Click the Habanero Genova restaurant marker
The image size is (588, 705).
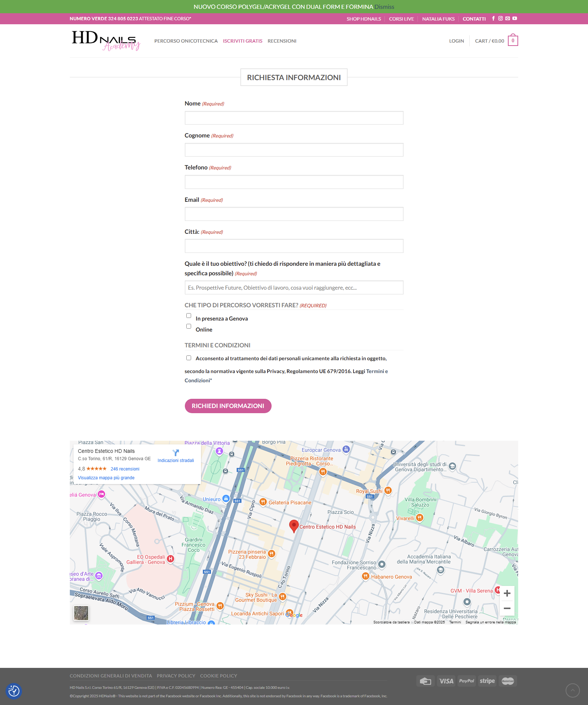365,576
